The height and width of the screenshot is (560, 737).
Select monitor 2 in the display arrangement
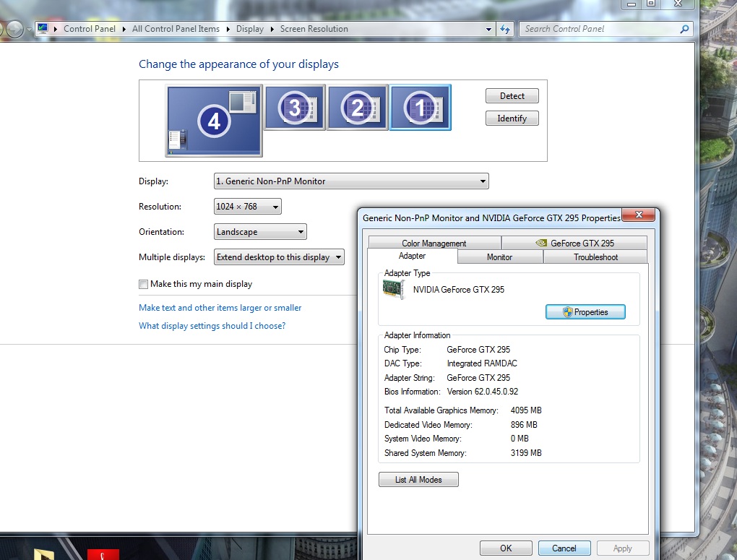coord(357,108)
